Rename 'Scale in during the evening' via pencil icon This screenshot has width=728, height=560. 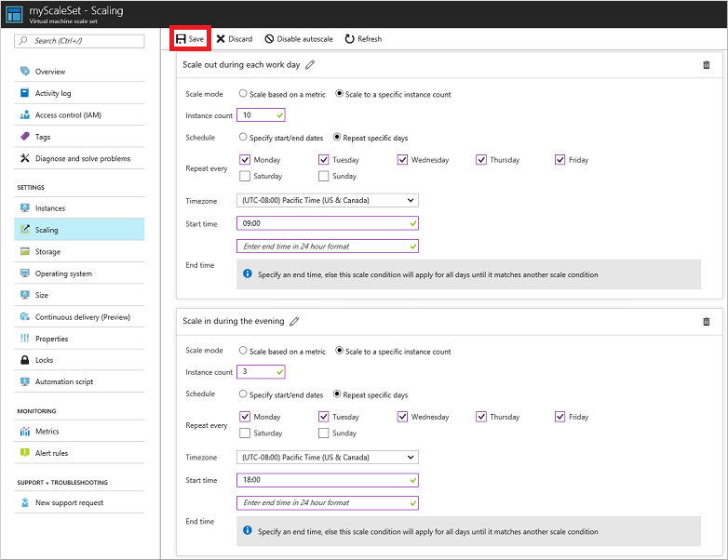coord(294,322)
